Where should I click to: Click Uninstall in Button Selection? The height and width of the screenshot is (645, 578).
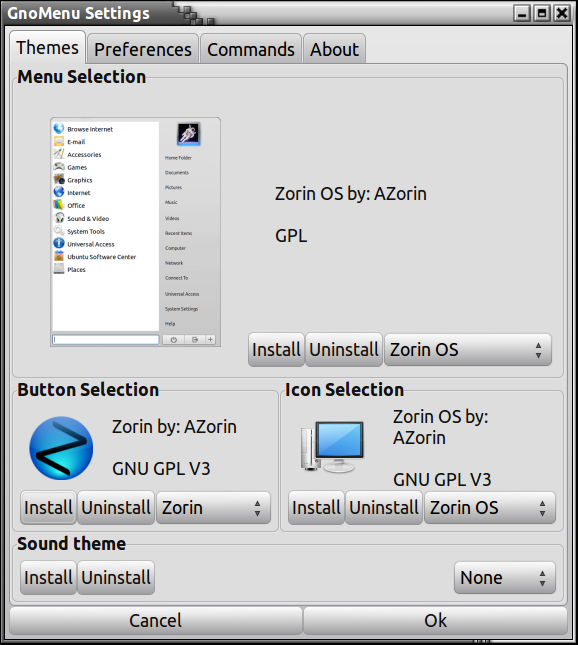click(x=116, y=508)
